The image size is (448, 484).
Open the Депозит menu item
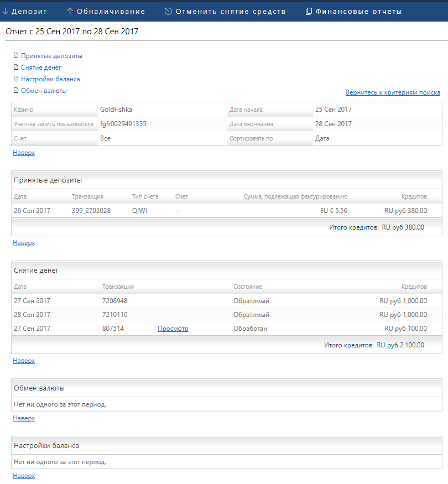pyautogui.click(x=29, y=12)
